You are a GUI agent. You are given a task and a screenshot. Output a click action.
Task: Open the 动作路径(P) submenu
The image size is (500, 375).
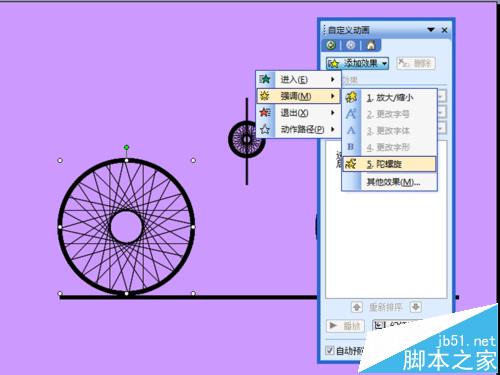click(298, 129)
